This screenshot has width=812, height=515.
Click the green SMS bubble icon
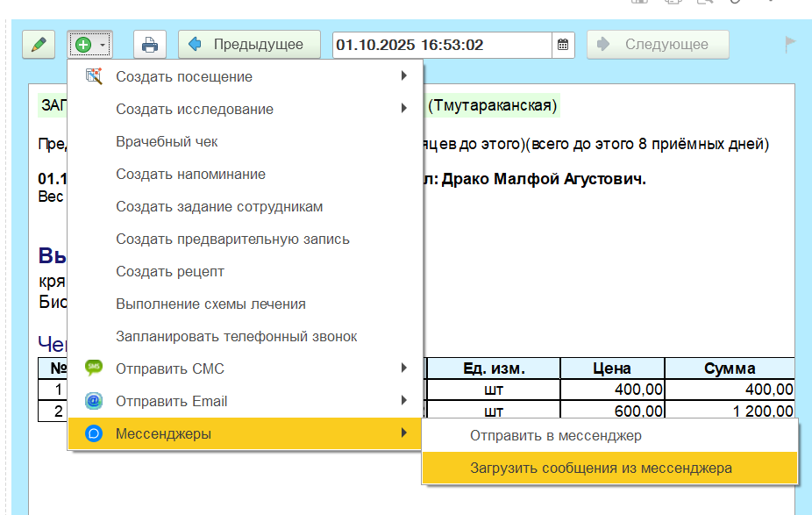tap(94, 368)
